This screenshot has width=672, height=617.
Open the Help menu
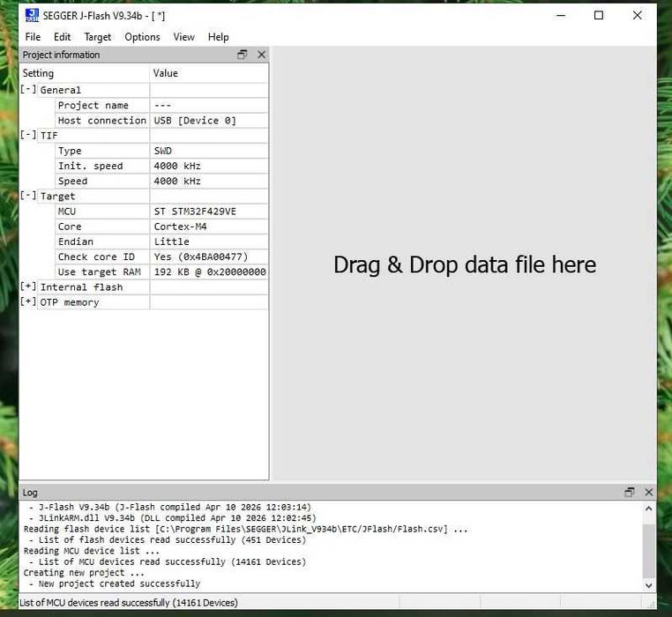[x=218, y=37]
